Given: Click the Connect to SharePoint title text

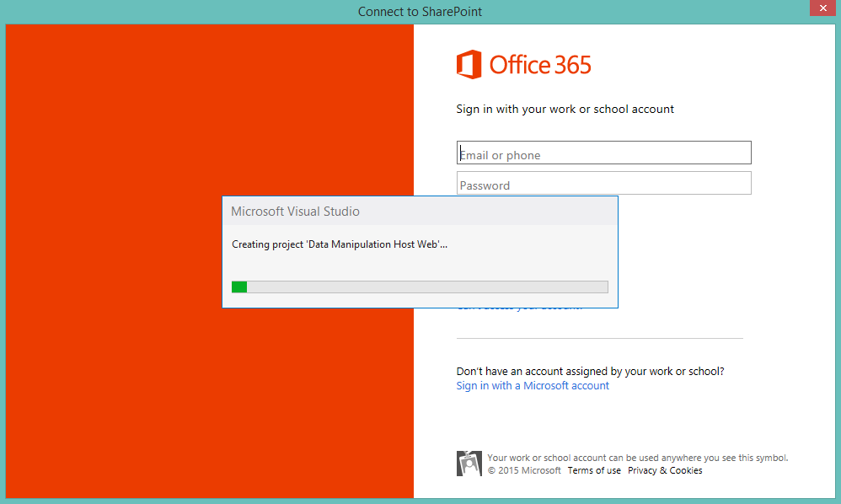Looking at the screenshot, I should point(420,11).
